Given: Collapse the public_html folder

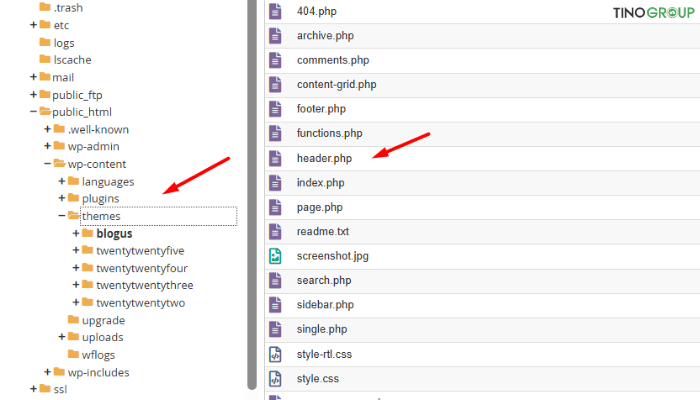Looking at the screenshot, I should coord(33,112).
